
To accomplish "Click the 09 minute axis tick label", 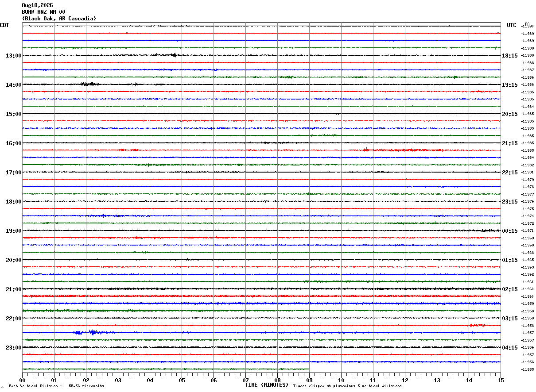I will coord(309,380).
